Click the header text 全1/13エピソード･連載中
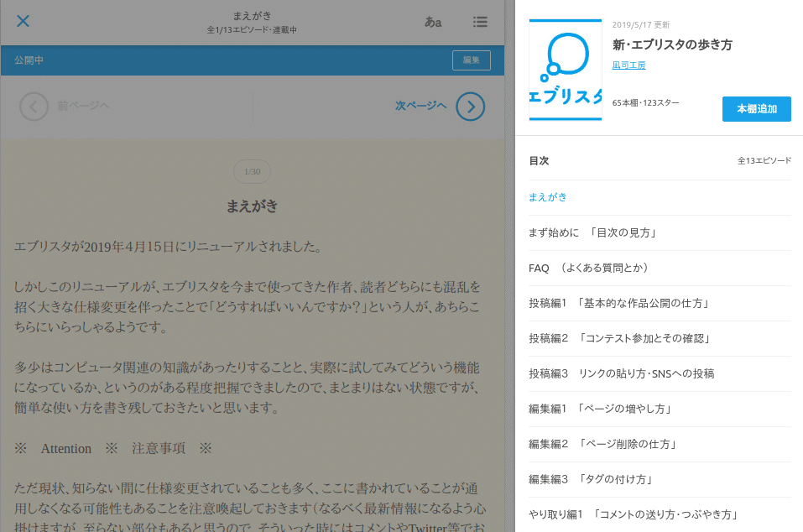Screen dimensions: 803x532 [252, 30]
